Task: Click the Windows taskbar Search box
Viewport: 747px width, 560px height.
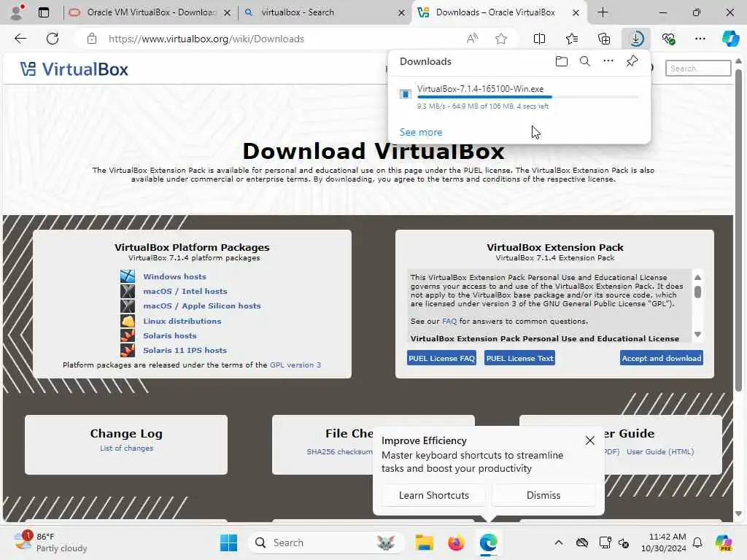Action: (326, 542)
